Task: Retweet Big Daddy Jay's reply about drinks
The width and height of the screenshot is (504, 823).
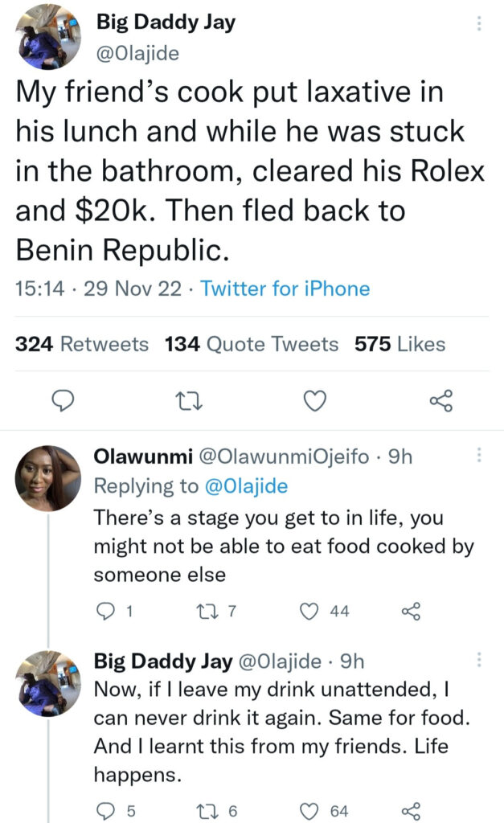Action: click(x=207, y=810)
